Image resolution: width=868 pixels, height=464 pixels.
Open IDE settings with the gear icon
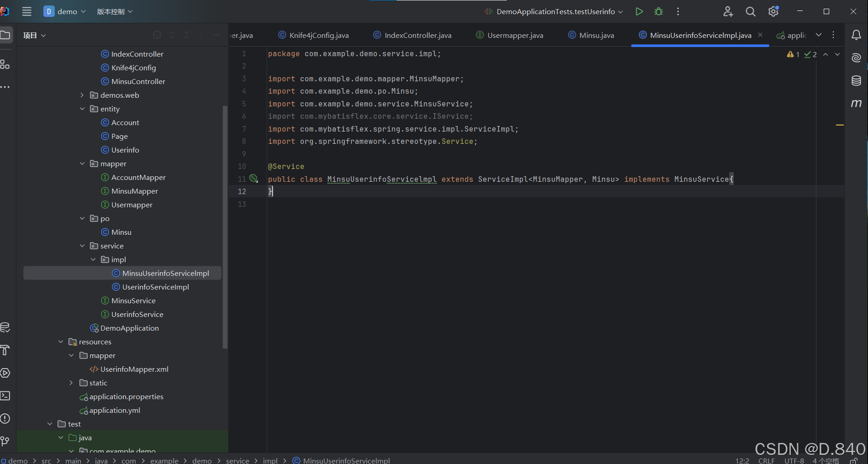pos(773,11)
